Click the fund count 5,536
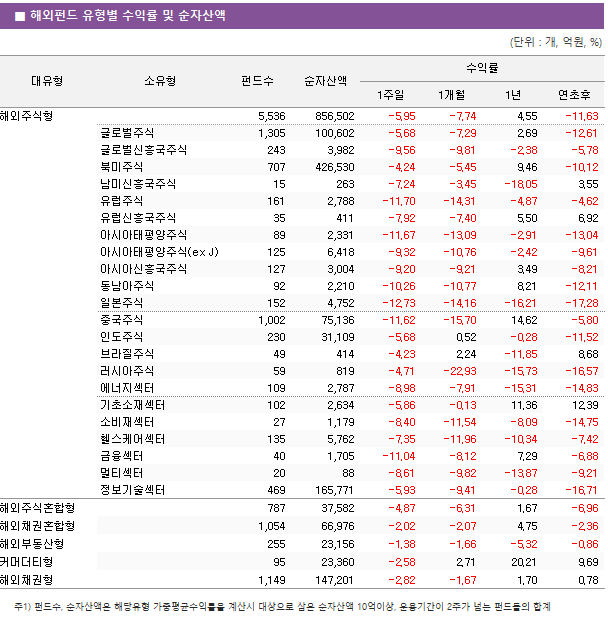The height and width of the screenshot is (617, 608). (272, 116)
